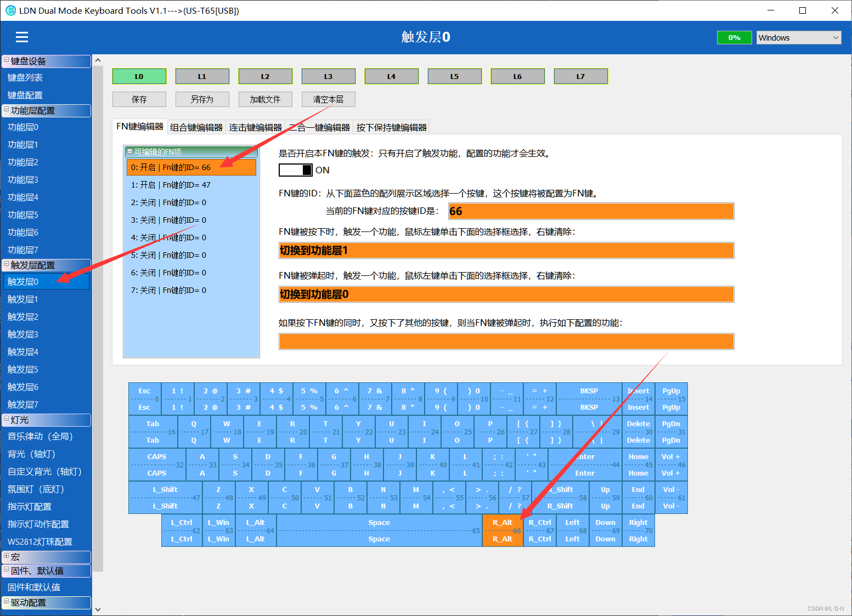Viewport: 852px width, 616px height.
Task: Open the Windows system dropdown
Action: coord(799,37)
